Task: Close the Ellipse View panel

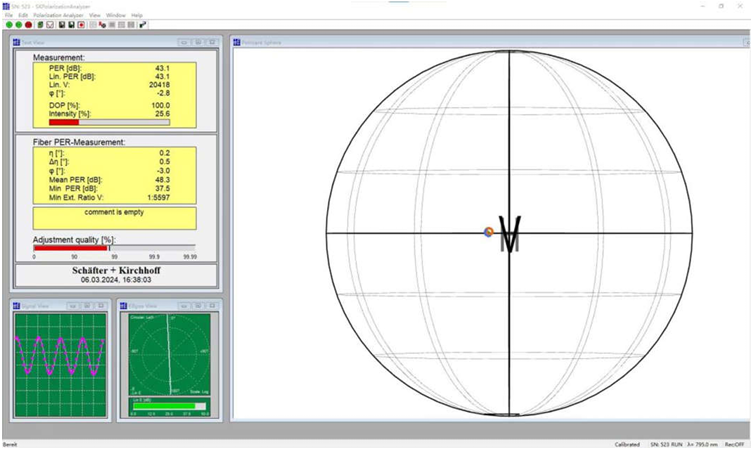Action: [210, 305]
